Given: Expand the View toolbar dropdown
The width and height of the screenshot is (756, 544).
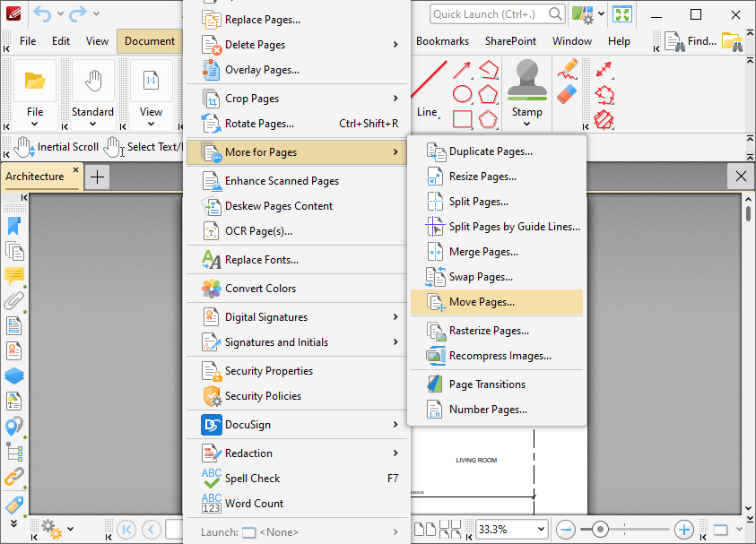Looking at the screenshot, I should point(151,124).
